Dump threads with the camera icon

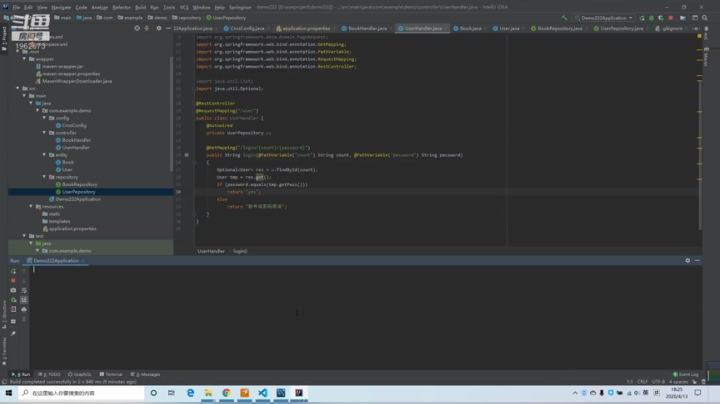coord(13,290)
